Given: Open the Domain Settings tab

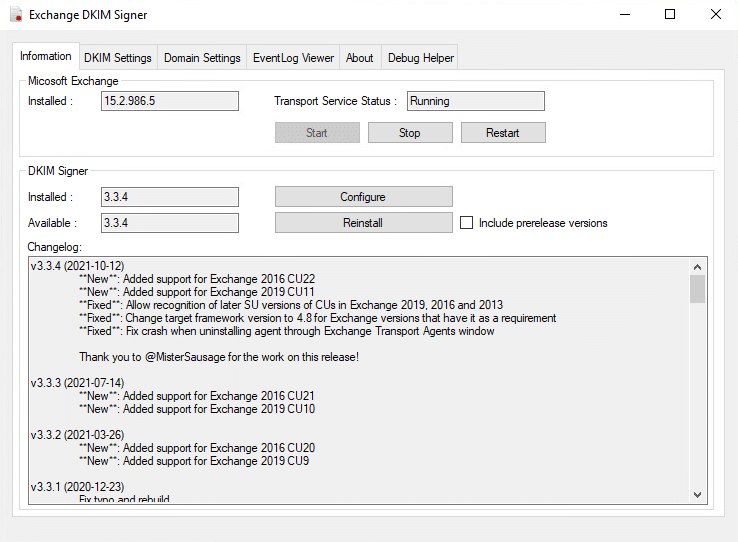Looking at the screenshot, I should (202, 58).
